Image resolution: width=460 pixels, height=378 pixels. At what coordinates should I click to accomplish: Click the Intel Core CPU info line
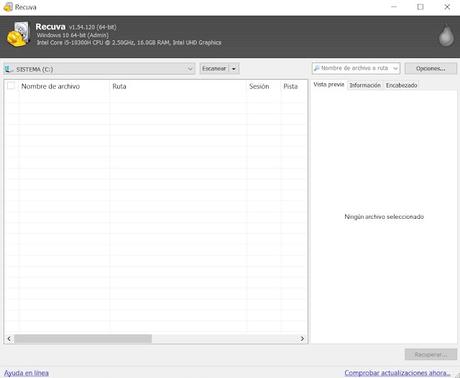point(129,43)
